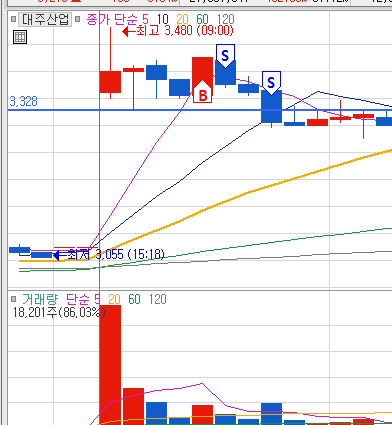Click the 종가 단순 indicator label
Screen dimensions: 392x425
112,19
